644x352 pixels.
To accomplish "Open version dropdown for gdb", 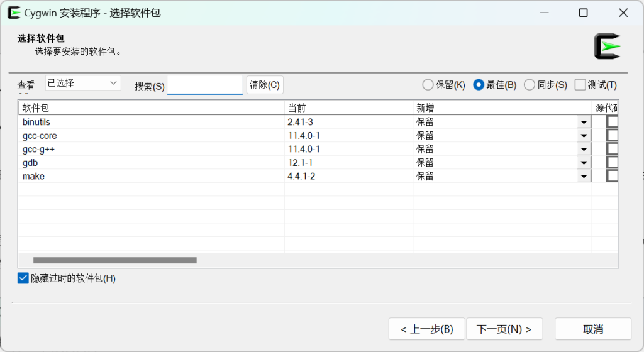I will click(584, 163).
